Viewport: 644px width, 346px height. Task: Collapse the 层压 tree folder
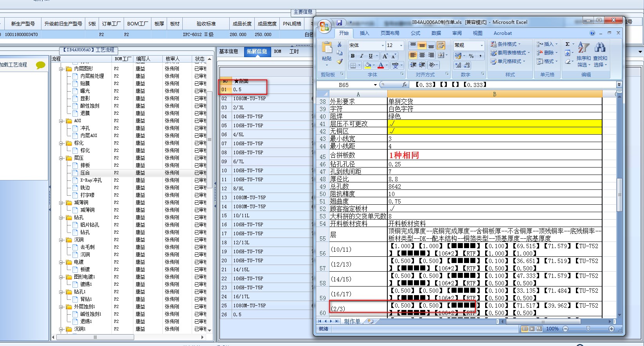[x=61, y=158]
